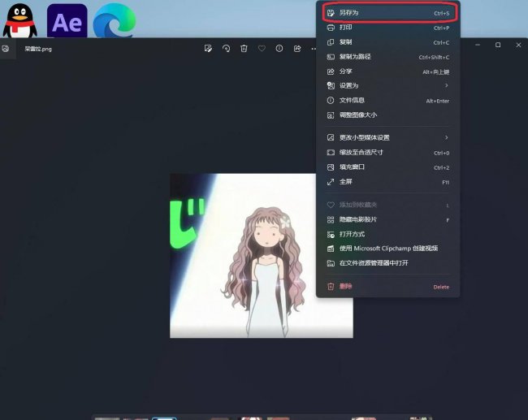
Task: Close the Photos window
Action: [x=518, y=45]
